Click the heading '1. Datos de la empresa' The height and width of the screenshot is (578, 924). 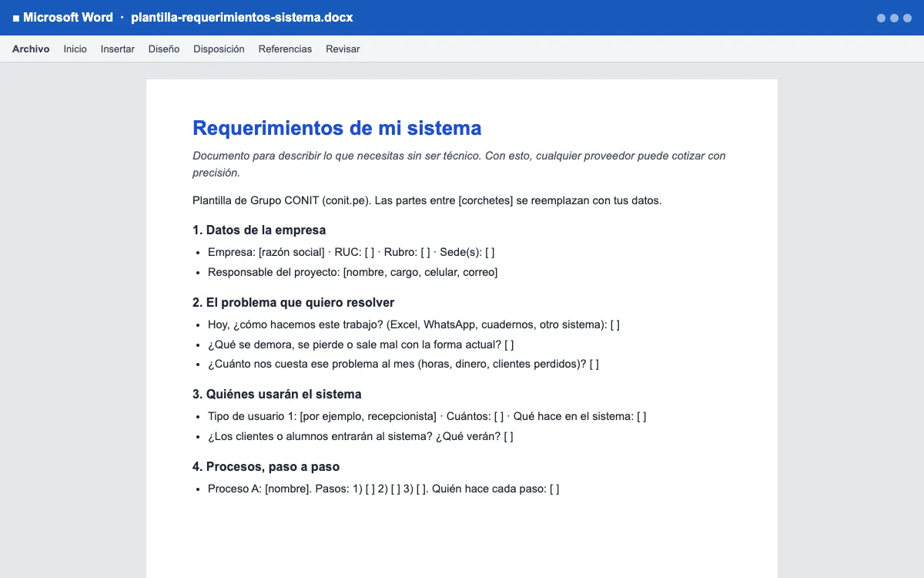259,230
